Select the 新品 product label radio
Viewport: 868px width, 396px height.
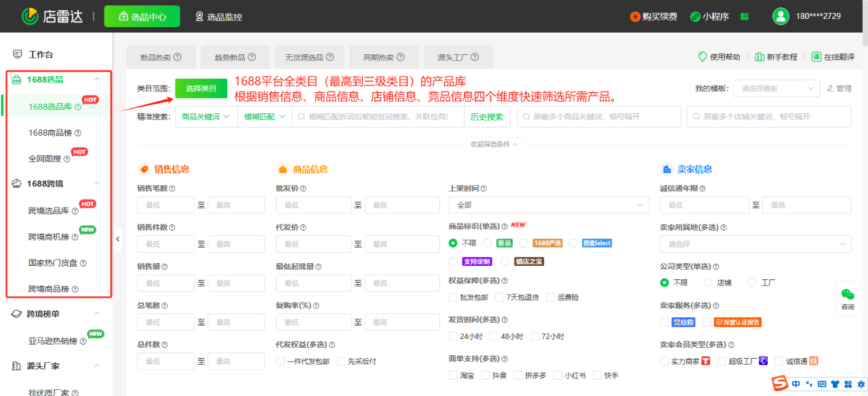(x=488, y=243)
